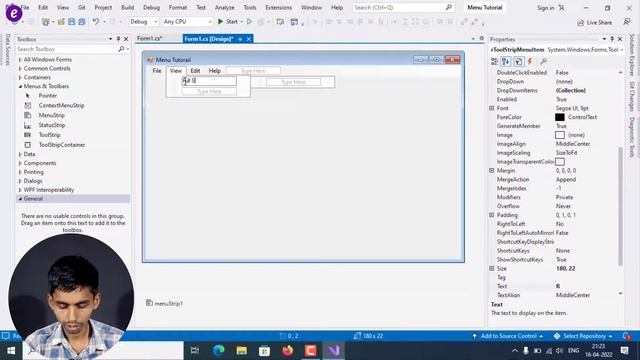Image resolution: width=640 pixels, height=360 pixels.
Task: Open File Explorer from the taskbar
Action: [242, 351]
